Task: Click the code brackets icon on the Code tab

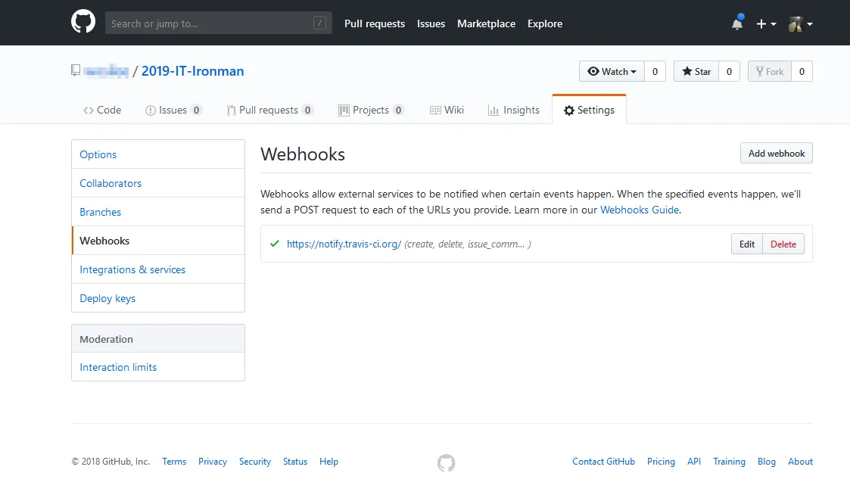Action: [89, 110]
